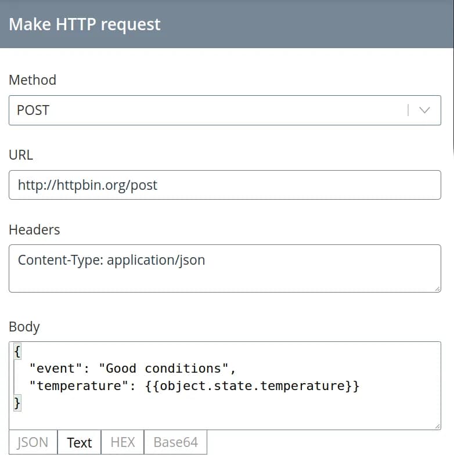Switch body format to JSON tab

point(33,442)
